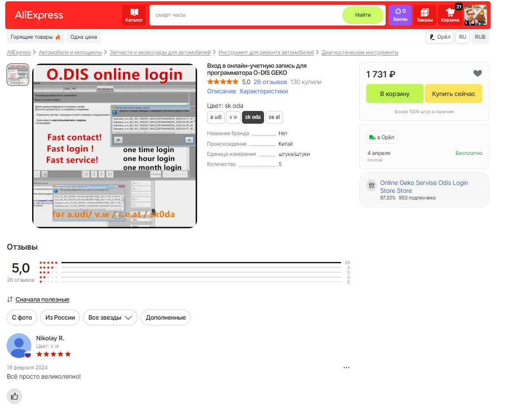Click the store icon beside Online Geko Servise
Image resolution: width=528 pixels, height=420 pixels.
pyautogui.click(x=372, y=185)
